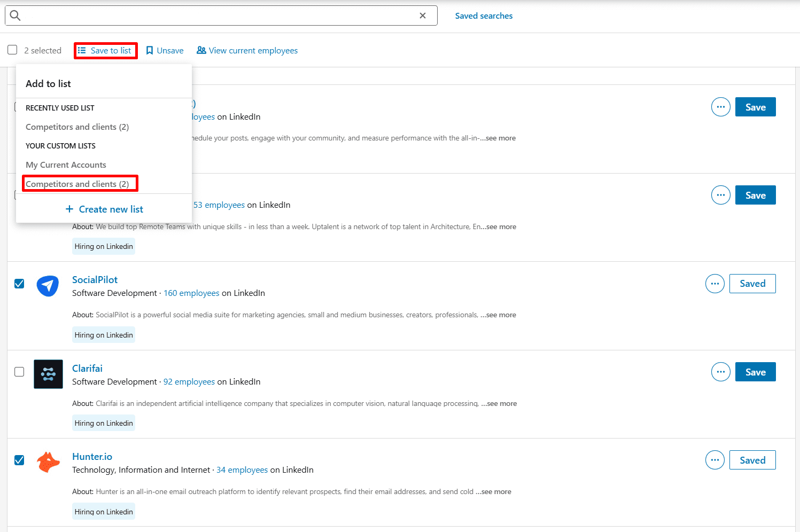Toggle the select all checkbox

pos(12,50)
